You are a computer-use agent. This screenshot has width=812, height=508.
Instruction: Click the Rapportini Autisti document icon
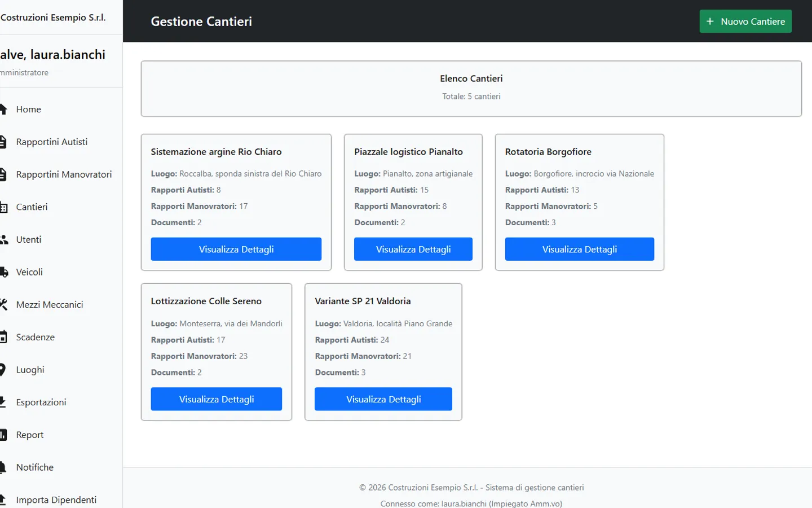click(3, 142)
